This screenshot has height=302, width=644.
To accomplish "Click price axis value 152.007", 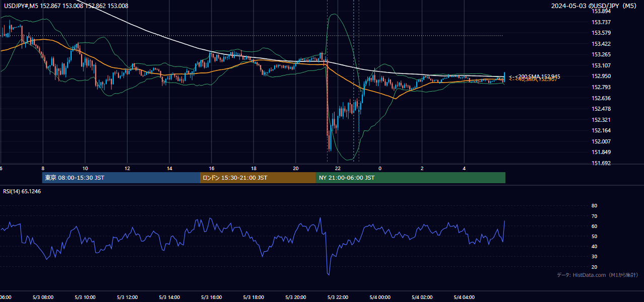I will 601,141.
